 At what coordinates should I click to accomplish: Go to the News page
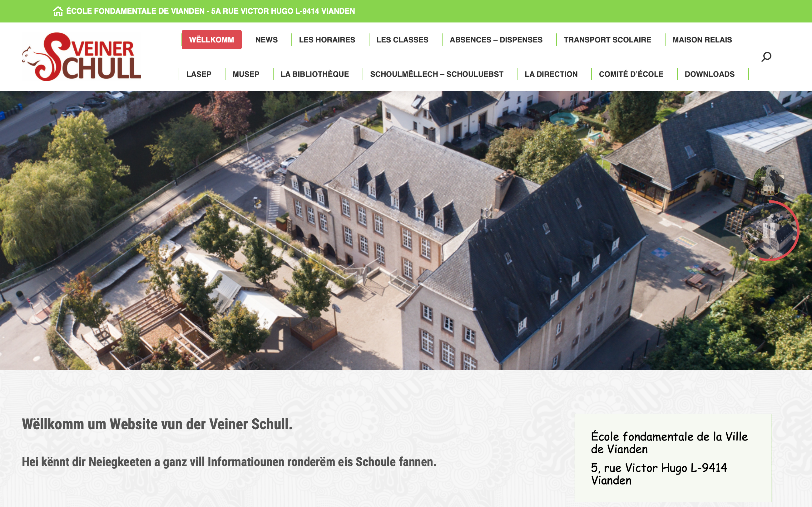[266, 40]
